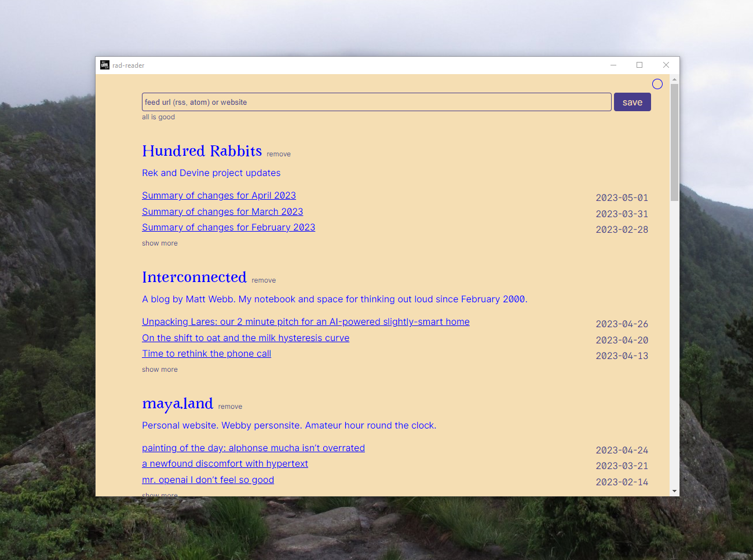The image size is (753, 560).
Task: Open Summary of changes for March 2023
Action: (222, 212)
